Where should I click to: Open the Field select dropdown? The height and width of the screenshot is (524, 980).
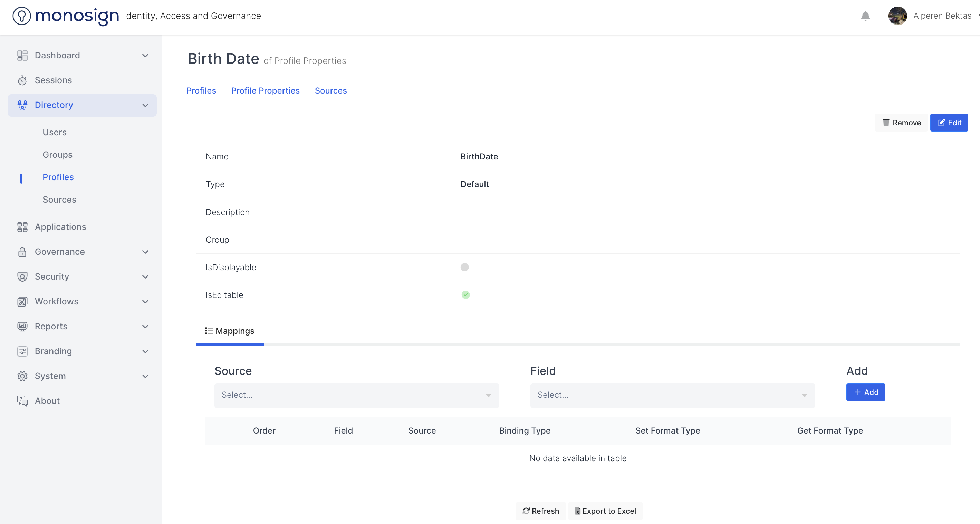672,395
